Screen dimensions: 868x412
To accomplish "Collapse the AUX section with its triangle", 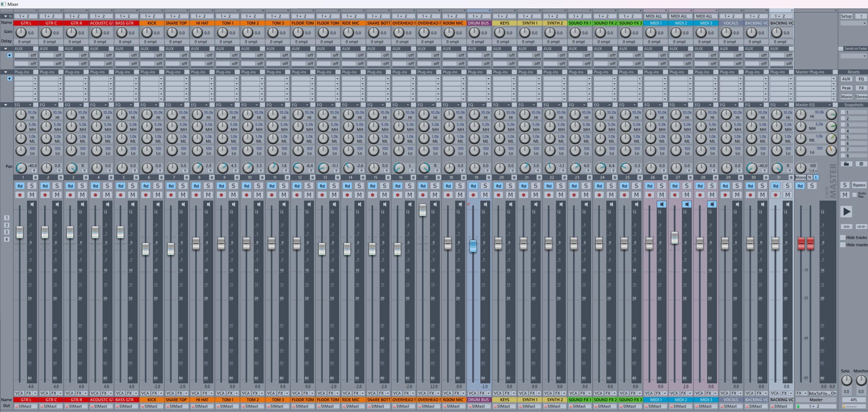I will tap(6, 49).
